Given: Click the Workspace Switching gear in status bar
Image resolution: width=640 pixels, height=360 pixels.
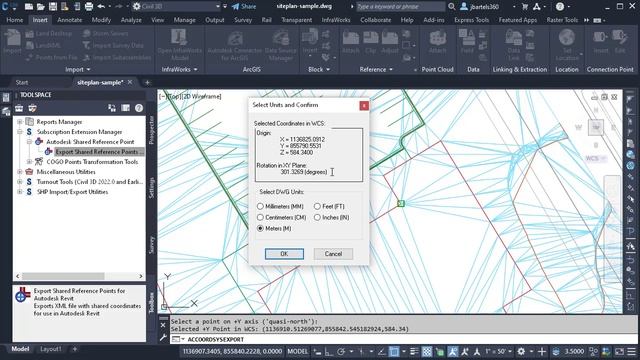Looking at the screenshot, I should point(521,351).
